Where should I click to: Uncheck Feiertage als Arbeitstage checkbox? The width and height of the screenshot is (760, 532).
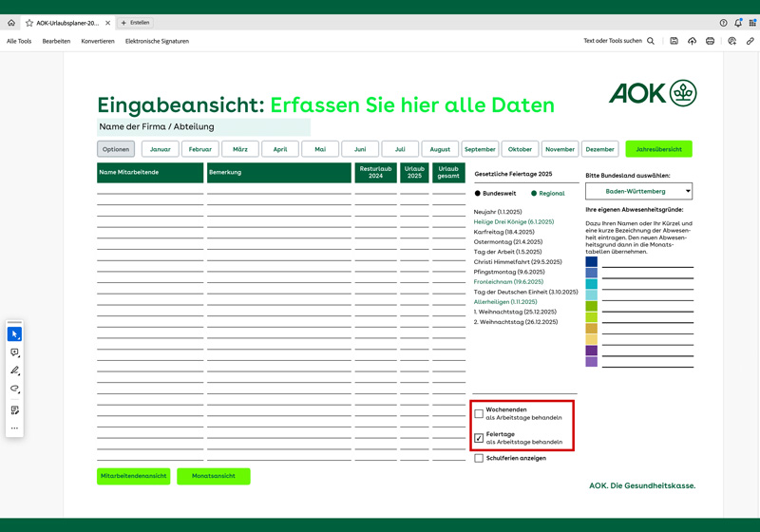pos(479,438)
